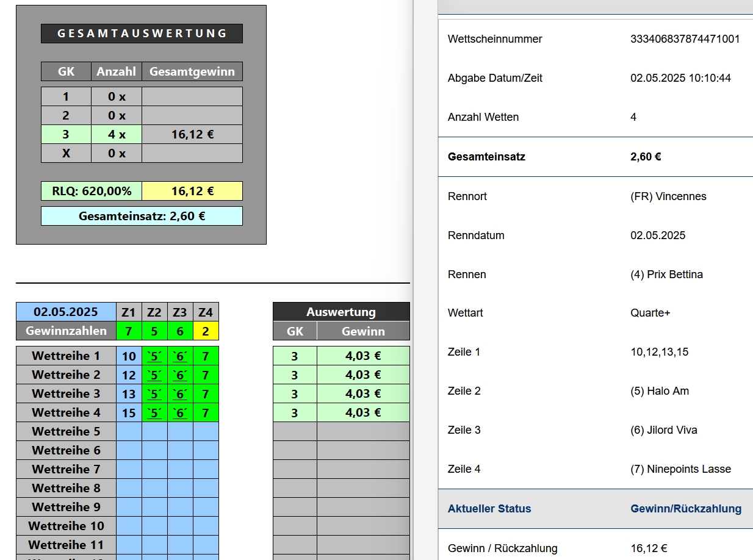Screen dimensions: 753x560
Task: Select the Wettreihe 7 label
Action: coord(66,469)
